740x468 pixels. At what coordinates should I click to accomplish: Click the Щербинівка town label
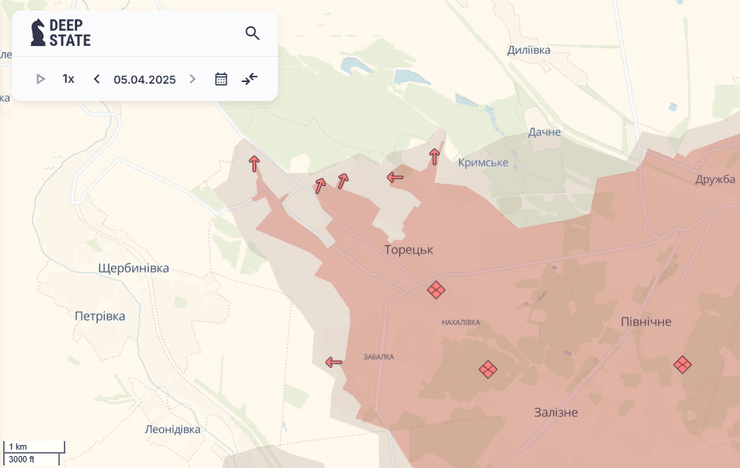[x=133, y=268]
